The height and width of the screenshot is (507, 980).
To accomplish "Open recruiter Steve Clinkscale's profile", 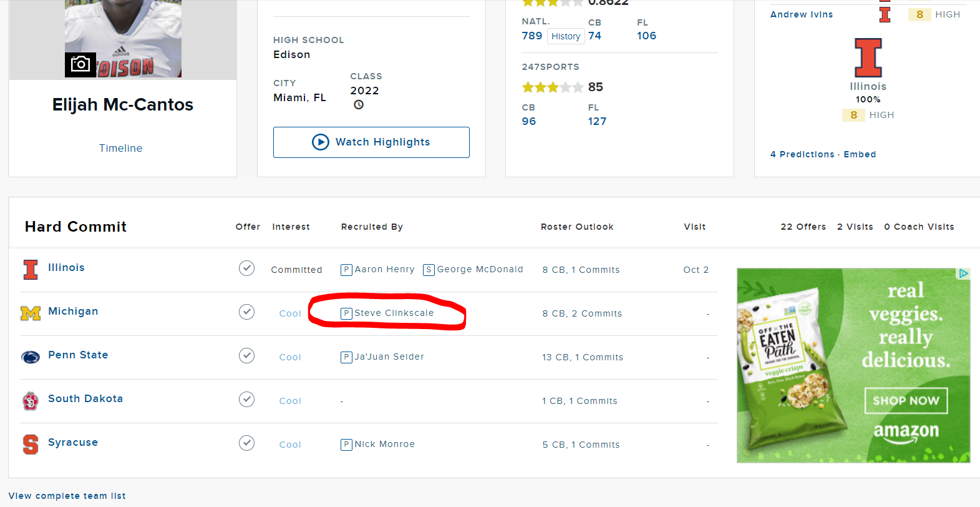I will point(394,313).
